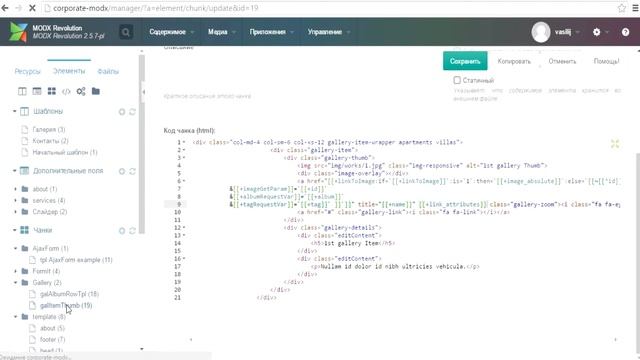Open chunk galAlbumRowTpl (18)
Image resolution: width=640 pixels, height=360 pixels.
click(x=69, y=294)
